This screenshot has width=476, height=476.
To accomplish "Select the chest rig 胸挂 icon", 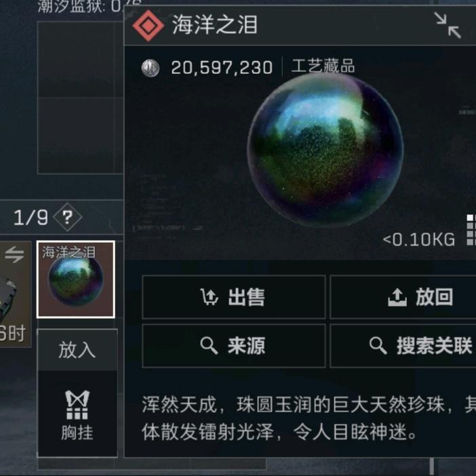I will [77, 414].
